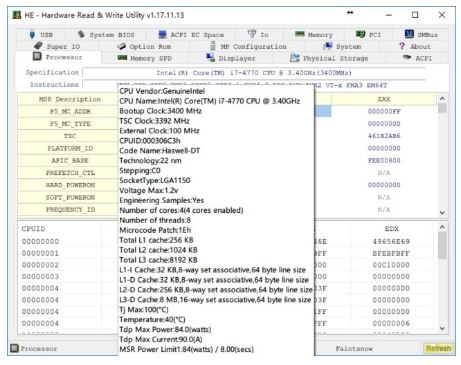Open the System BIOS tab

(x=106, y=34)
